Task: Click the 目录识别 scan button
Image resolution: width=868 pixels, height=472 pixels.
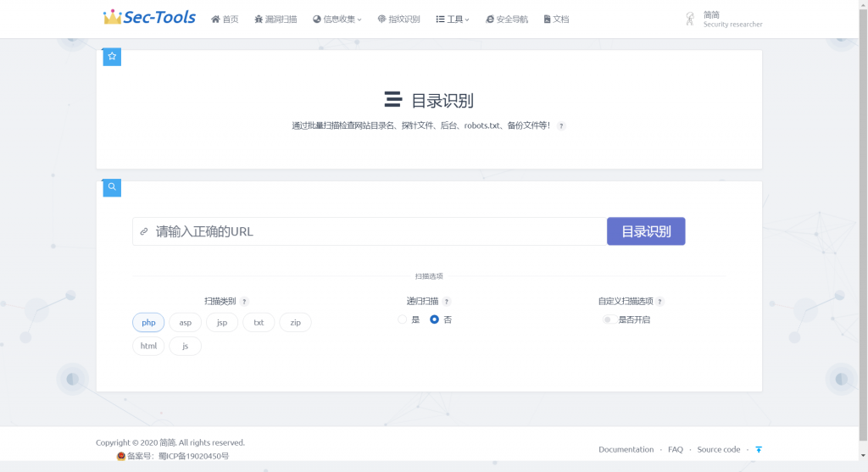Action: tap(646, 231)
